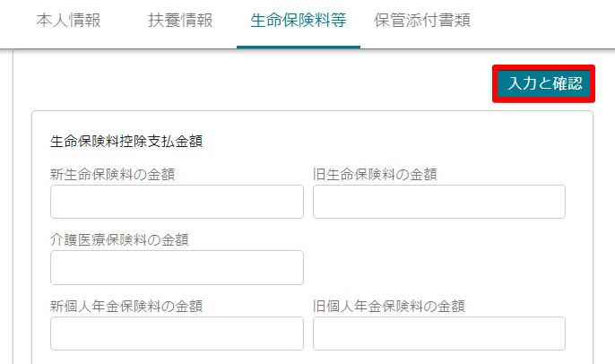Select the 生命保険料等 tab
This screenshot has width=615, height=364.
(298, 21)
